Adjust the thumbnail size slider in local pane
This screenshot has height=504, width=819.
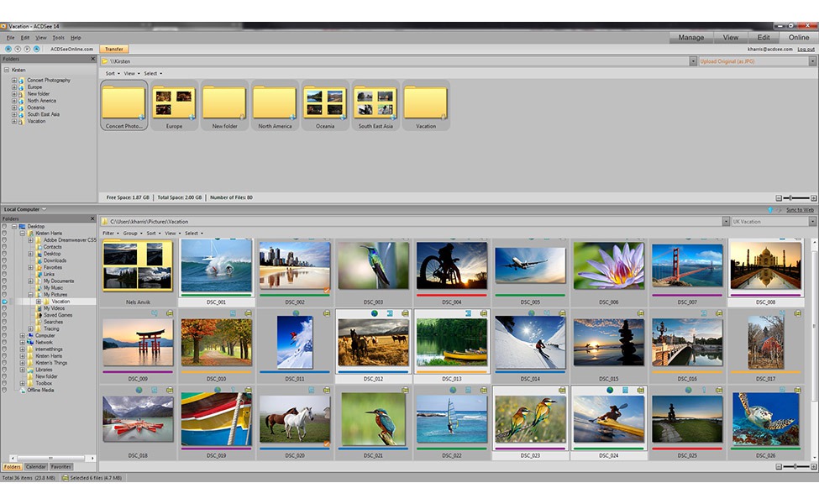coord(795,466)
